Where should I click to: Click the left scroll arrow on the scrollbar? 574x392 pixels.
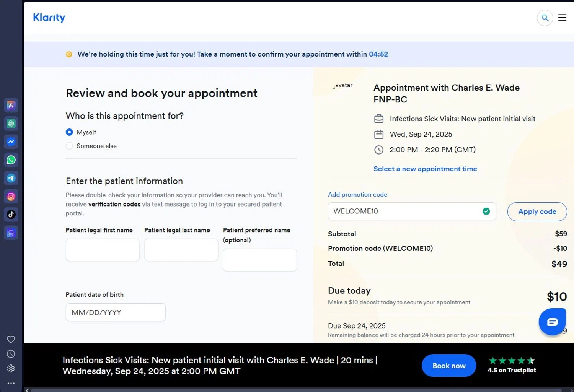click(x=27, y=390)
